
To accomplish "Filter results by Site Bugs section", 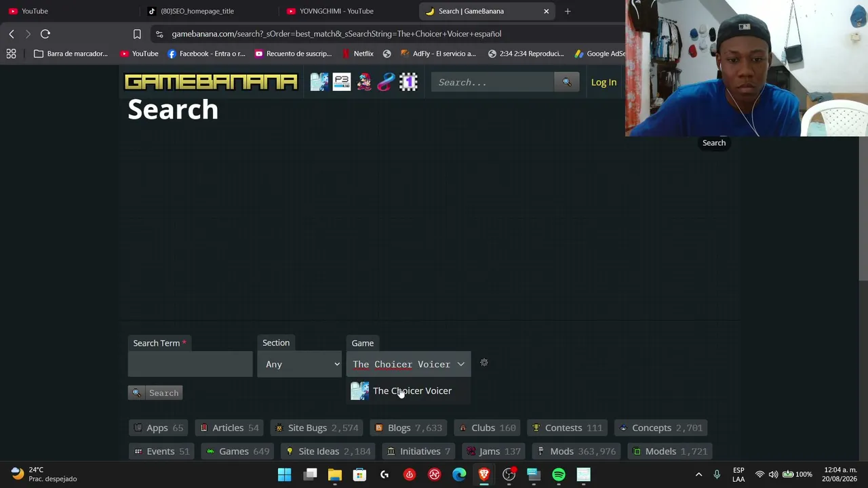I will coord(317,428).
